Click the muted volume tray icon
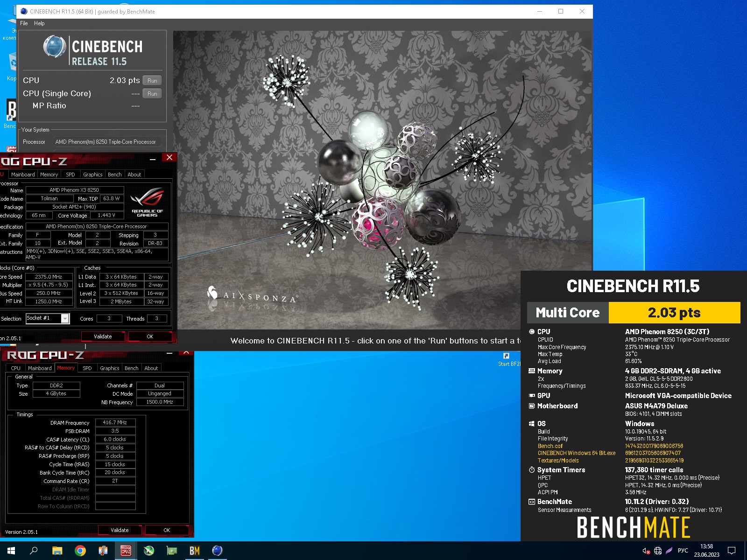This screenshot has width=747, height=560. (646, 551)
